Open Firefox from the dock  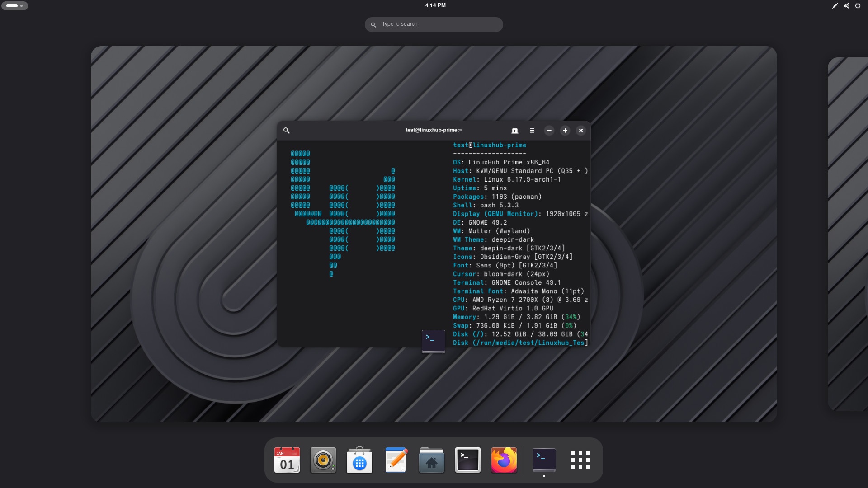(504, 460)
